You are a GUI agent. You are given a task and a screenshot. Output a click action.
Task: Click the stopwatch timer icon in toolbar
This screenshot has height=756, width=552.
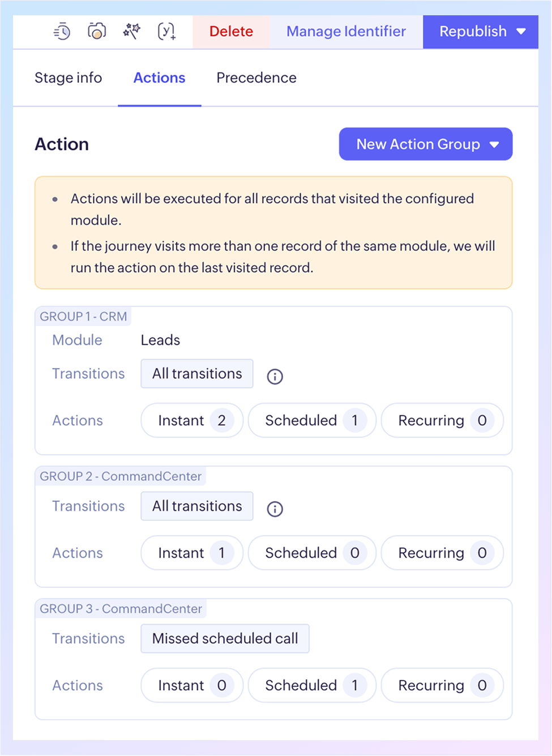pos(62,32)
